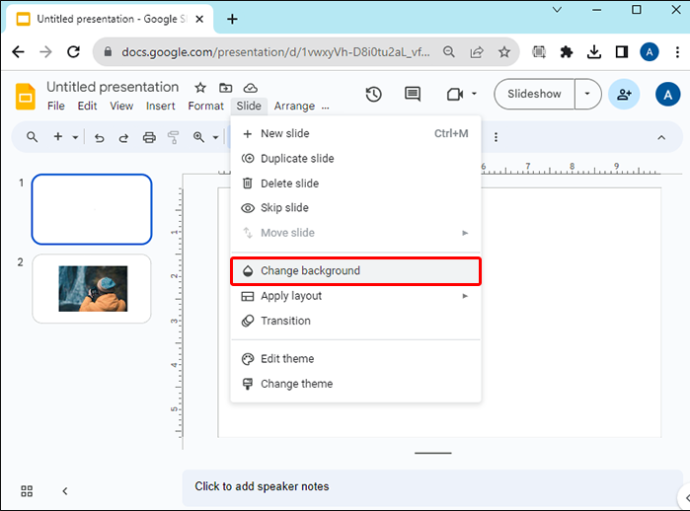Reload the browser page
The image size is (690, 511).
click(x=73, y=52)
